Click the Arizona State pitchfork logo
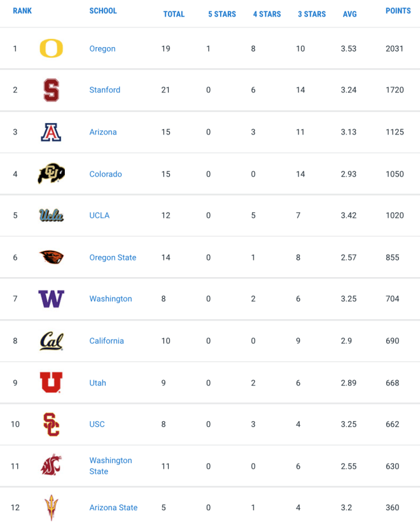 pos(51,508)
